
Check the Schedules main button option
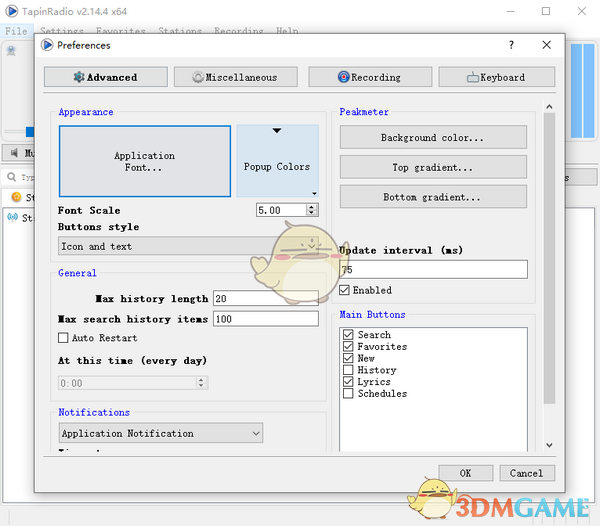[x=348, y=394]
